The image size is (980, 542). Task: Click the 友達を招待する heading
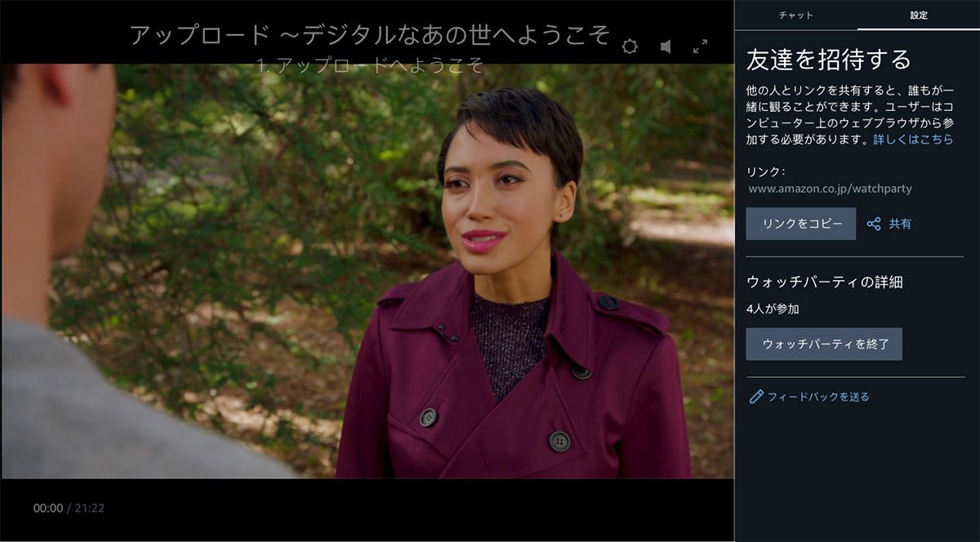tap(829, 60)
